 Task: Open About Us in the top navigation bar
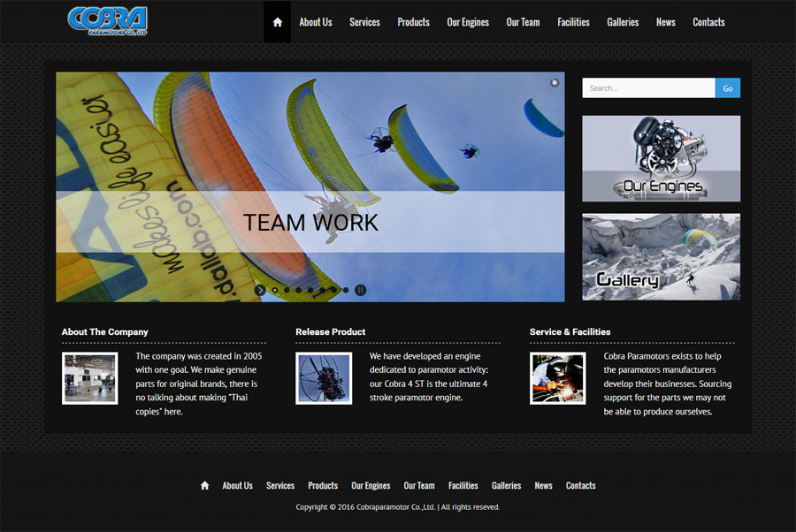point(315,22)
